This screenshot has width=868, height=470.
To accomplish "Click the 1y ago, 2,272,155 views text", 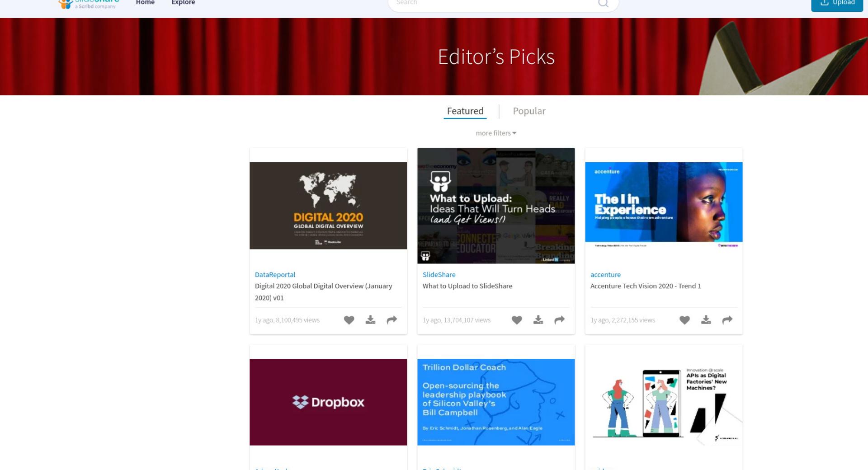I will tap(623, 320).
